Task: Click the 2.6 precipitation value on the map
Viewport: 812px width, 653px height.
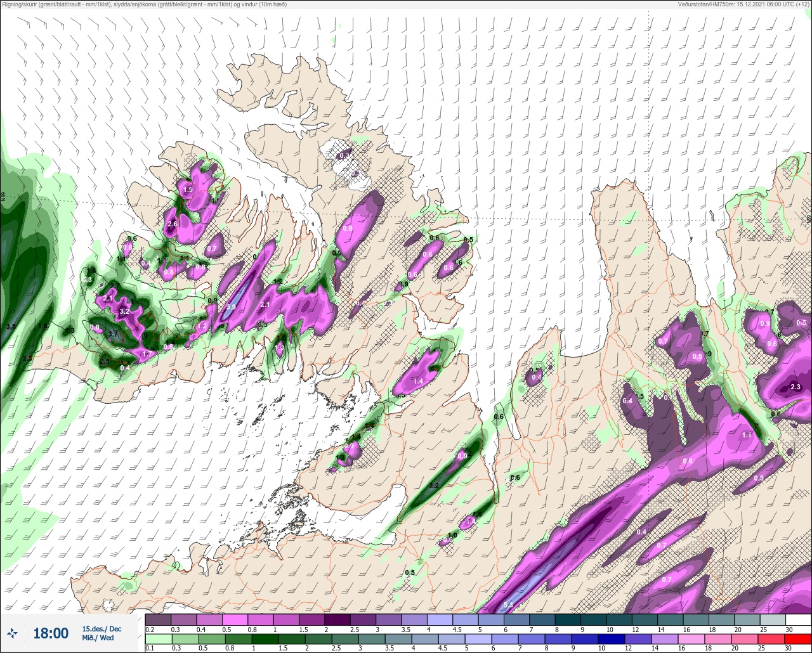Action: pos(173,224)
